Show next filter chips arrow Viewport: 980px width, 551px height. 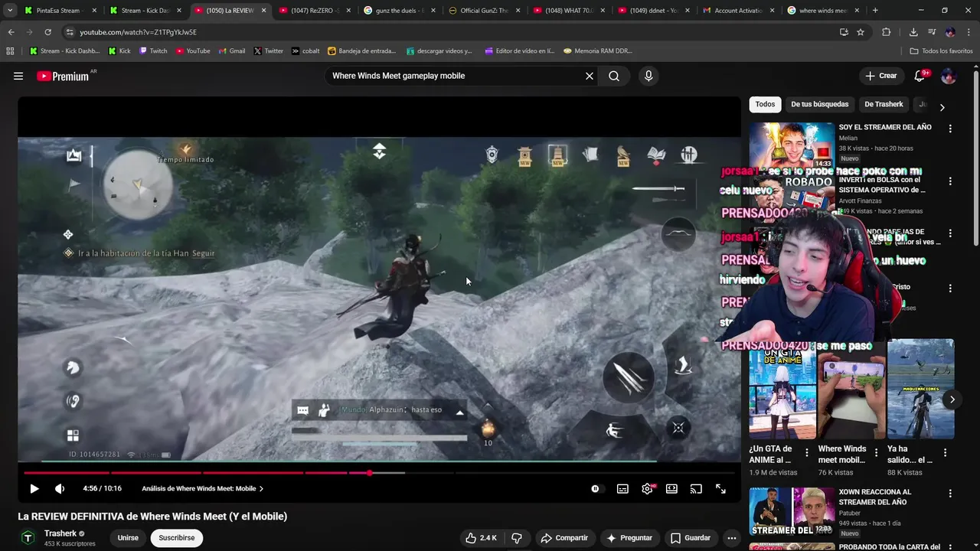[x=942, y=107]
